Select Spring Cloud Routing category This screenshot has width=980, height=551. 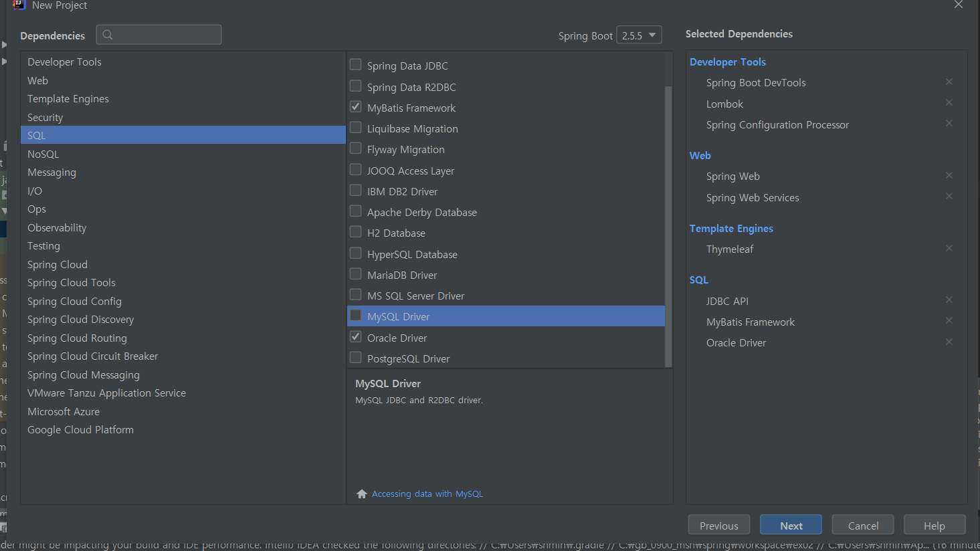point(183,338)
